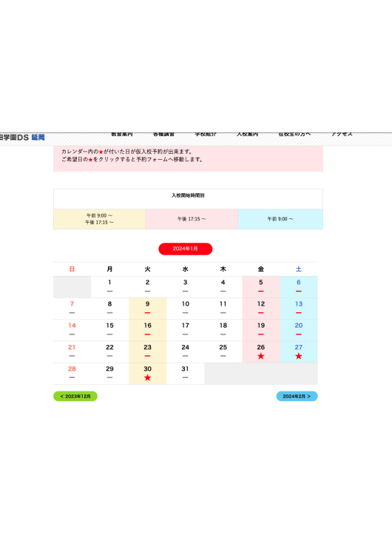
Task: Click the 日 Sunday column header
Action: (x=72, y=269)
